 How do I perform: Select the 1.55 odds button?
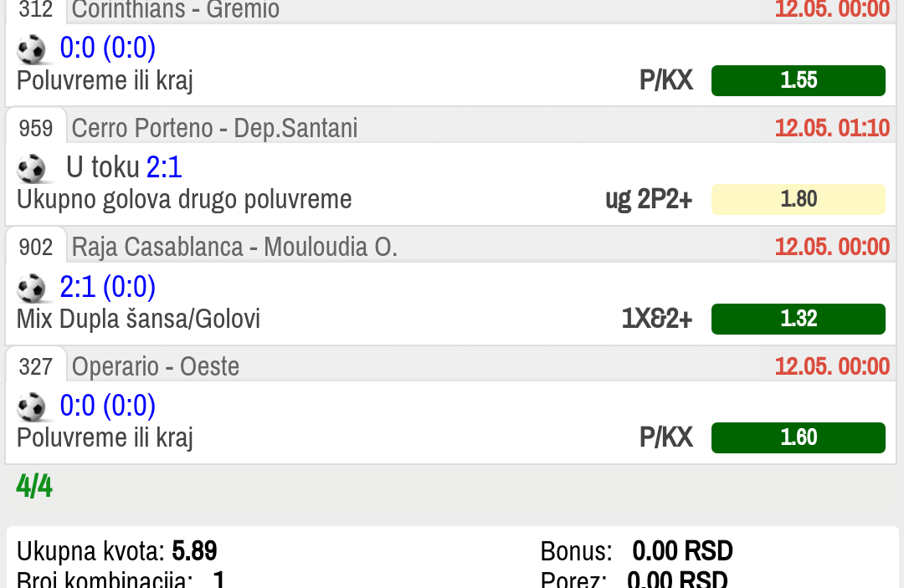pos(798,80)
